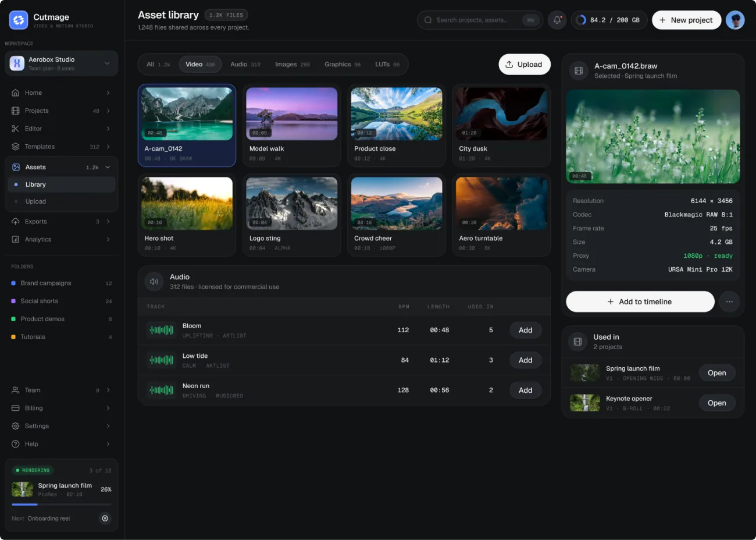Click the Exports cloud icon
756x540 pixels.
click(x=16, y=222)
